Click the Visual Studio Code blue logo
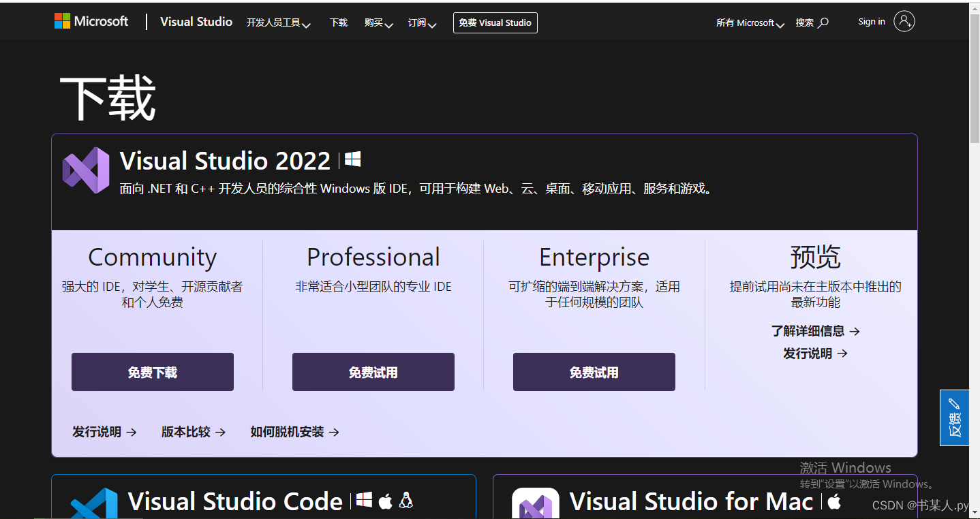This screenshot has width=980, height=519. [94, 504]
